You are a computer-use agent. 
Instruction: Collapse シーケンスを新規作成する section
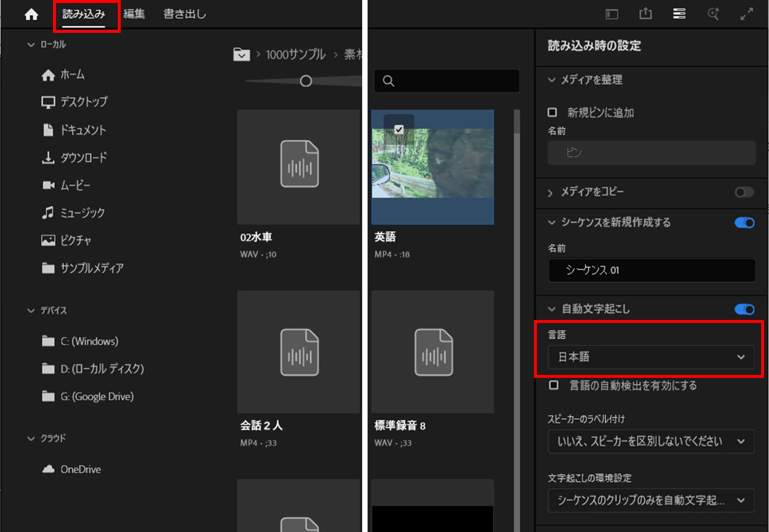tap(552, 223)
